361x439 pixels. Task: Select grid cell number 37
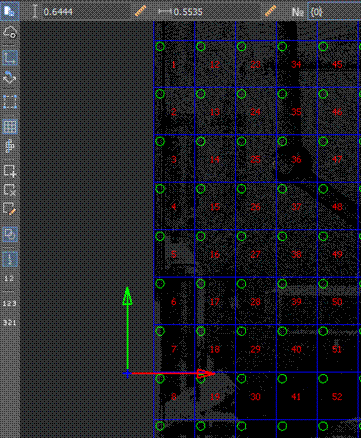coord(296,207)
